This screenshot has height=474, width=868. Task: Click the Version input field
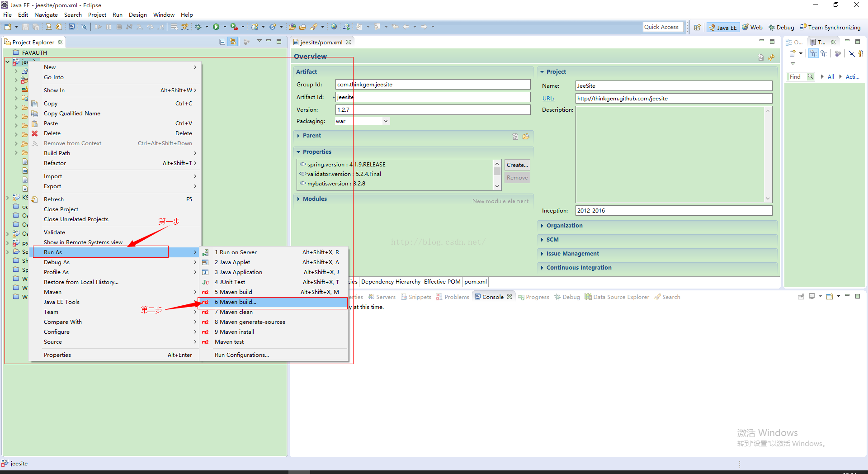pos(433,110)
